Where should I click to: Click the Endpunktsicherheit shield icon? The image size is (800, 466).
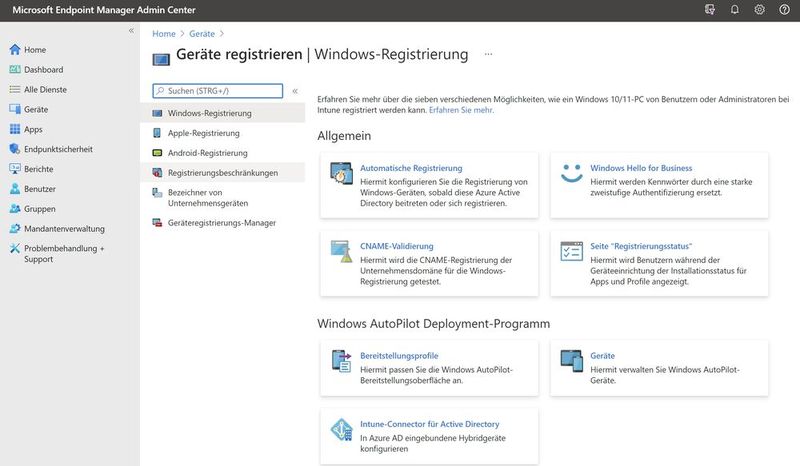[x=15, y=149]
